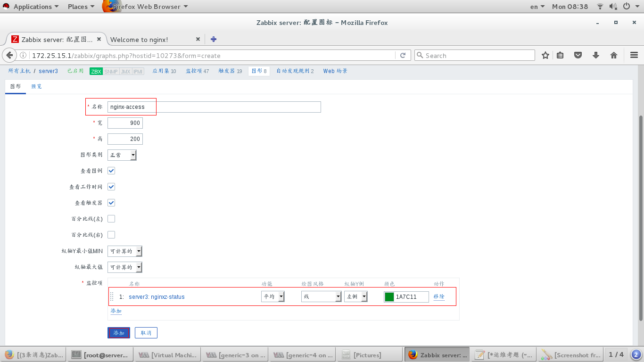Open the Firefox hamburger menu
Screen dimensions: 644x362
tap(634, 55)
